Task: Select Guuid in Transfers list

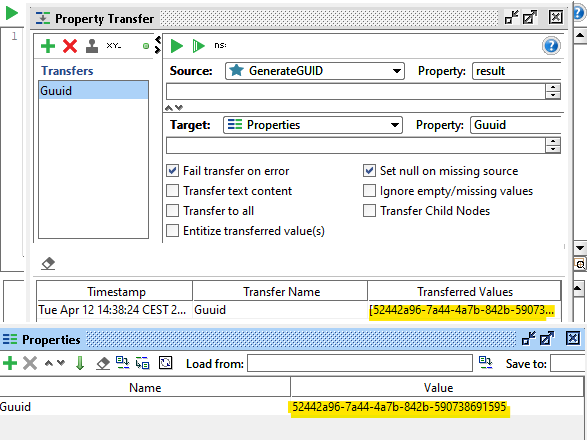Action: point(94,91)
